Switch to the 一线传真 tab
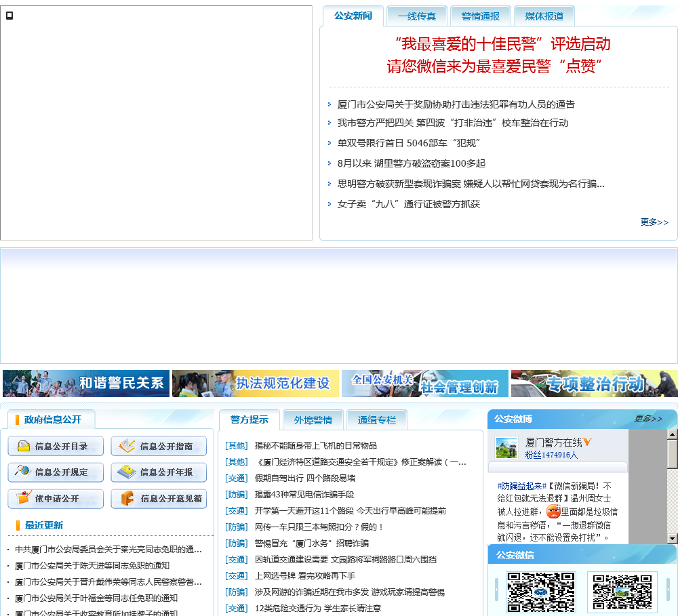The height and width of the screenshot is (616, 678). click(417, 16)
